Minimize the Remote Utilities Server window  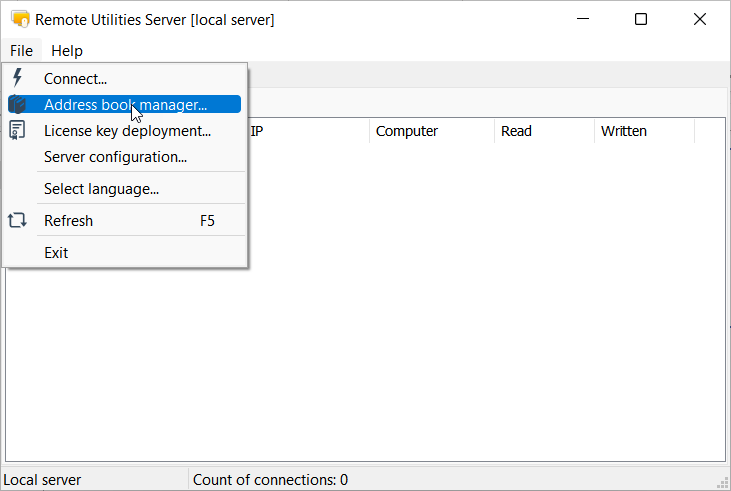pyautogui.click(x=583, y=19)
